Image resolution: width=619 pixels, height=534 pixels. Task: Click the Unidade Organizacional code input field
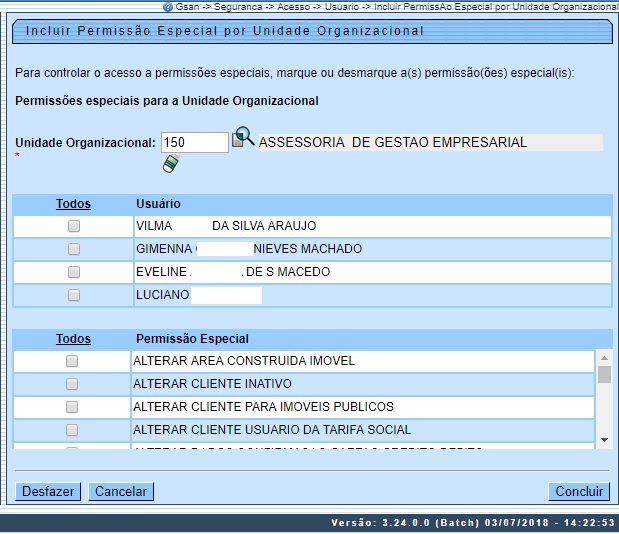pos(194,143)
